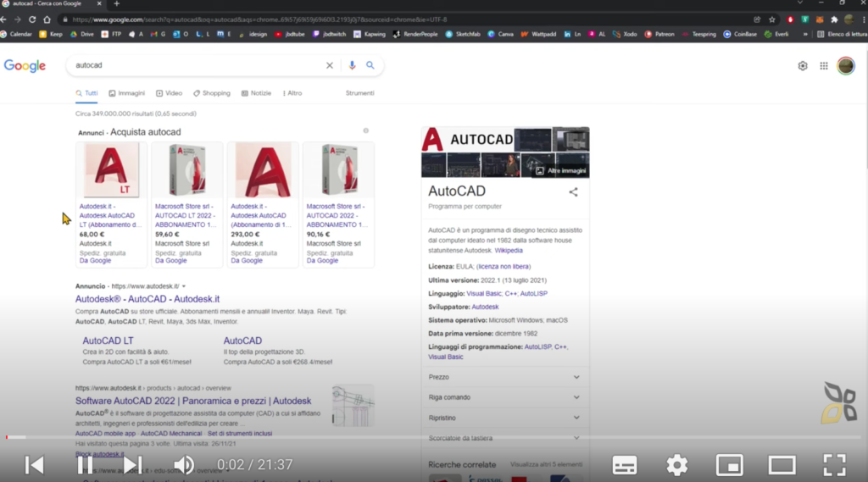
Task: Enable miniplayer mode
Action: pyautogui.click(x=730, y=465)
